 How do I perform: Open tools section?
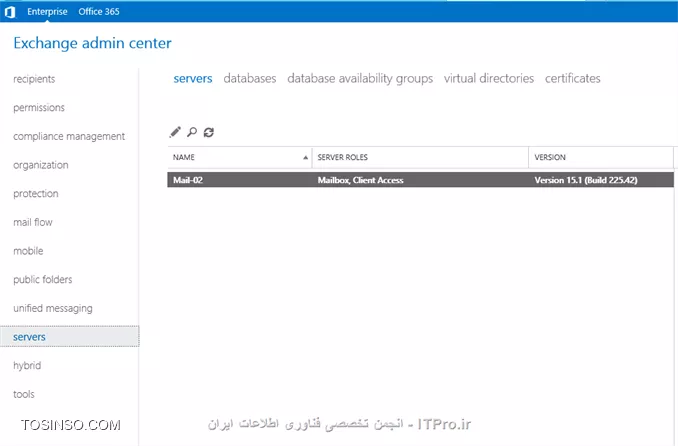click(x=24, y=394)
